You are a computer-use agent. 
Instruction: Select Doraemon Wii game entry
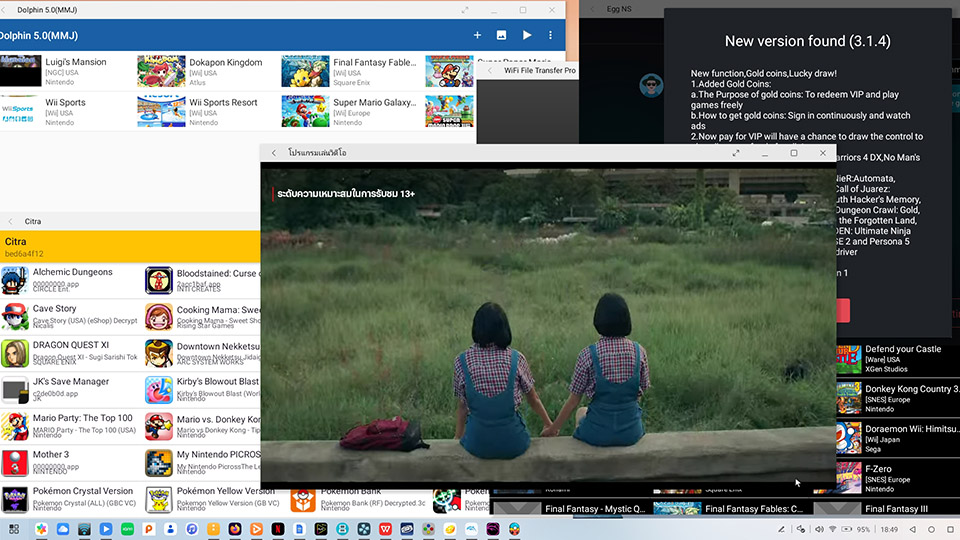tap(898, 438)
